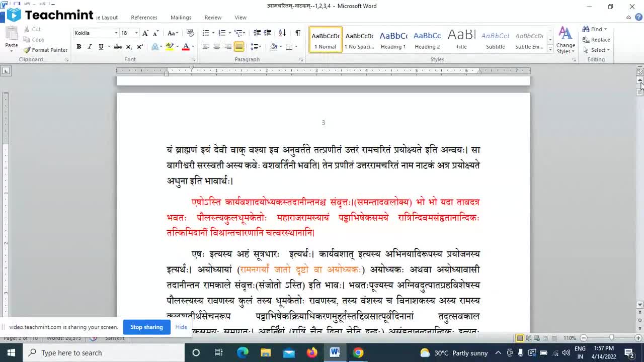The image size is (644, 362).
Task: Click the vertical scrollbar down arrow
Action: 640,305
